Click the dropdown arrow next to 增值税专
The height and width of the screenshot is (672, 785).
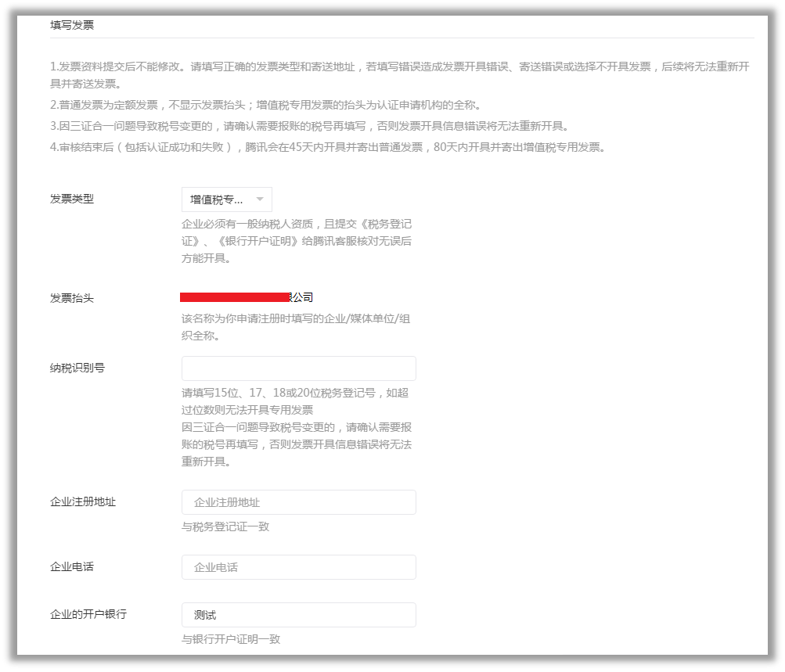261,199
